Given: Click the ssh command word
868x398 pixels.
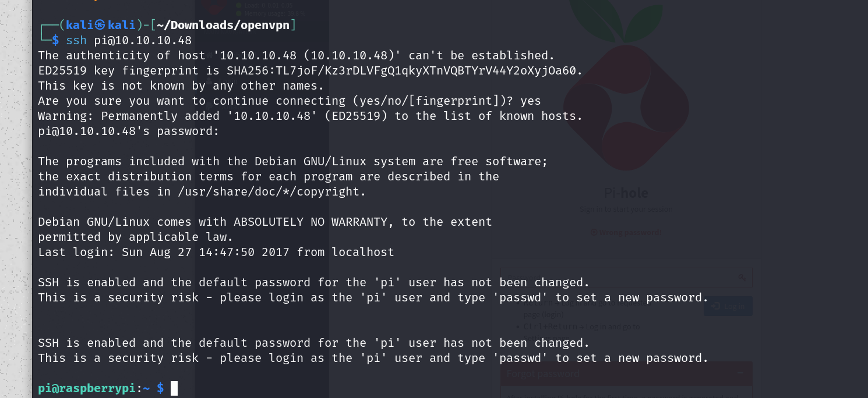Looking at the screenshot, I should tap(76, 40).
